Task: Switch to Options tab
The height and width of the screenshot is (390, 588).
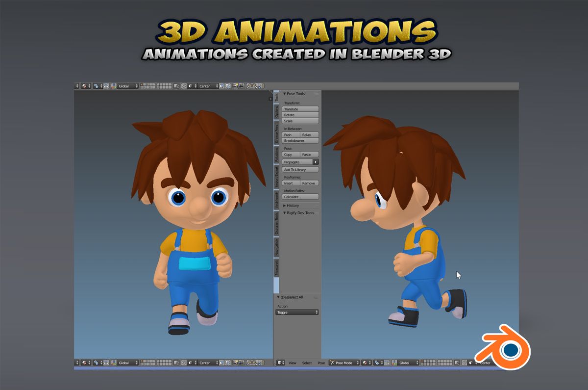Action: click(276, 112)
